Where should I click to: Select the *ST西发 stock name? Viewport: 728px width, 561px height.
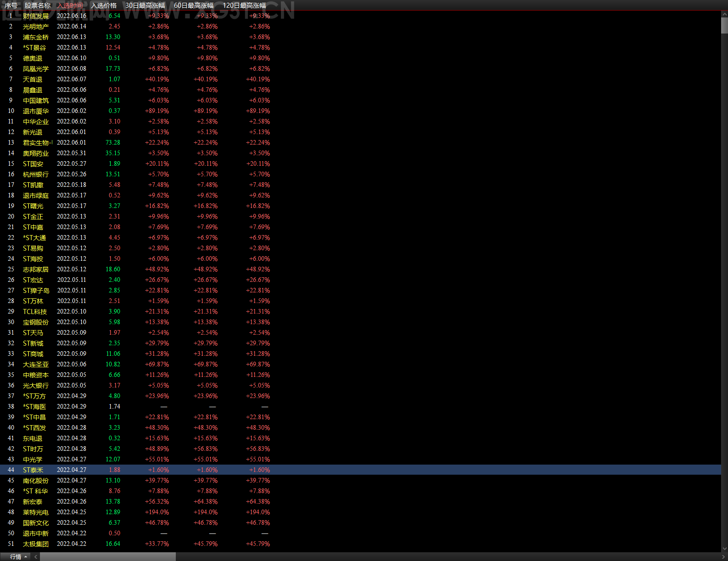(x=34, y=428)
